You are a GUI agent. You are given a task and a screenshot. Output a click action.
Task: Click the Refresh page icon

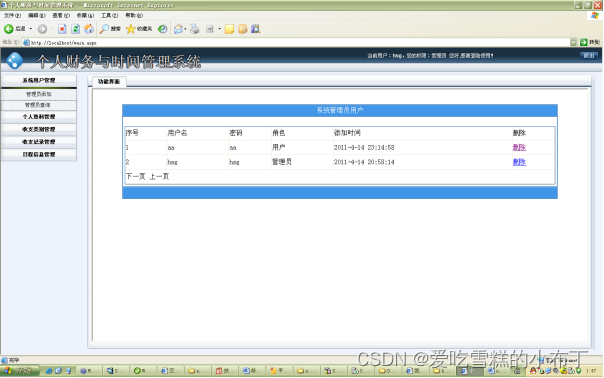(x=76, y=29)
